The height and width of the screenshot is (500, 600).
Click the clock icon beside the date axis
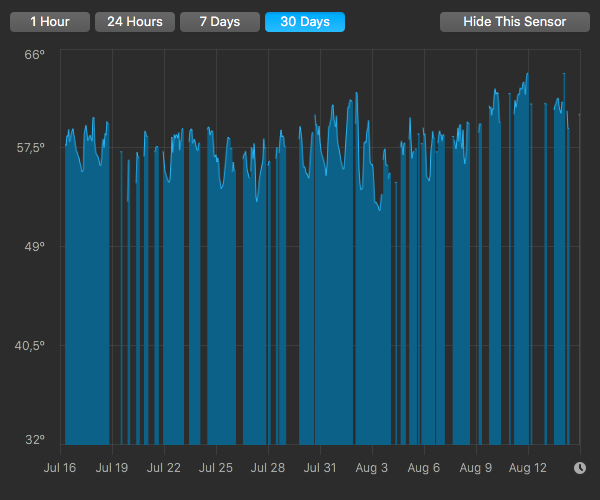pos(580,467)
